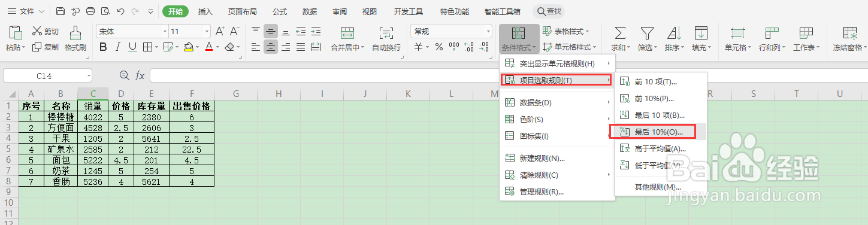The image size is (868, 225).
Task: Toggle top vertical alignment
Action: tap(256, 31)
